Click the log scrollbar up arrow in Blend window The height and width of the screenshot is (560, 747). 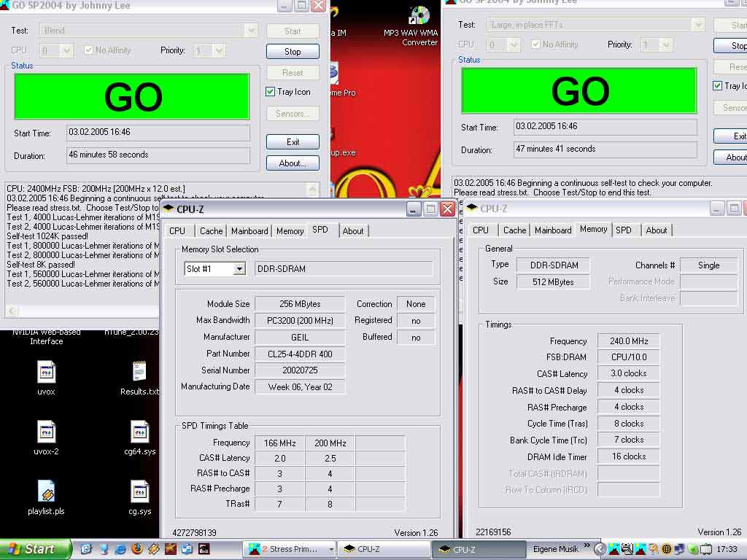312,189
